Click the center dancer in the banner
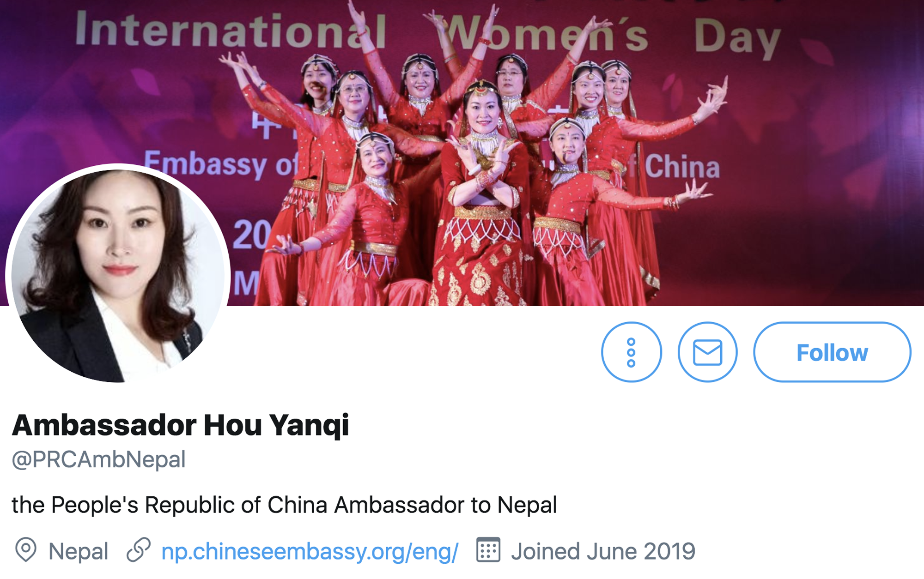The width and height of the screenshot is (924, 579). click(483, 194)
